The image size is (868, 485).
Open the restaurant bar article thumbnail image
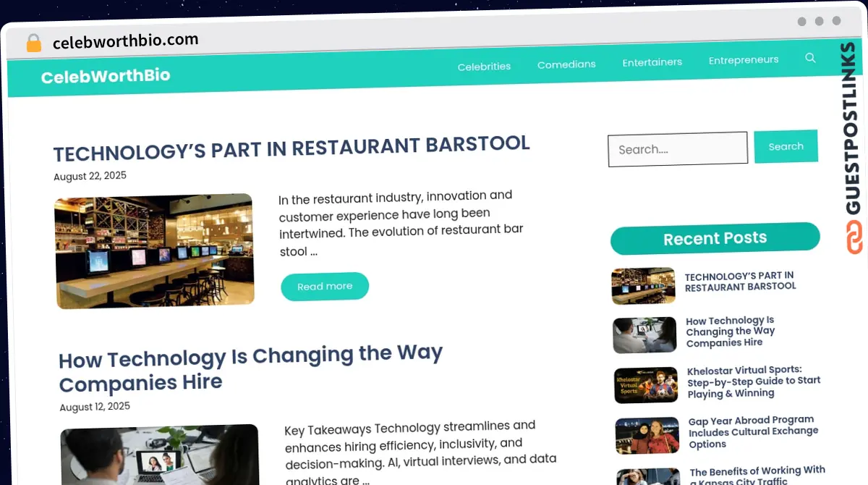154,251
